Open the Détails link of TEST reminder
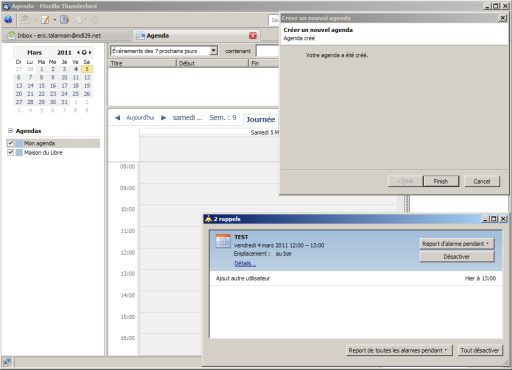Screen dimensions: 512x370 tap(245, 264)
